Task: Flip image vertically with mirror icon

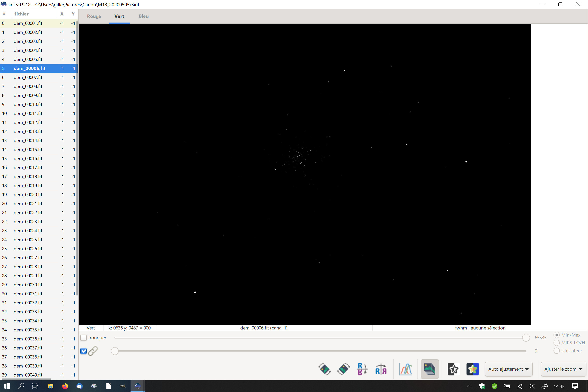Action: (x=362, y=369)
